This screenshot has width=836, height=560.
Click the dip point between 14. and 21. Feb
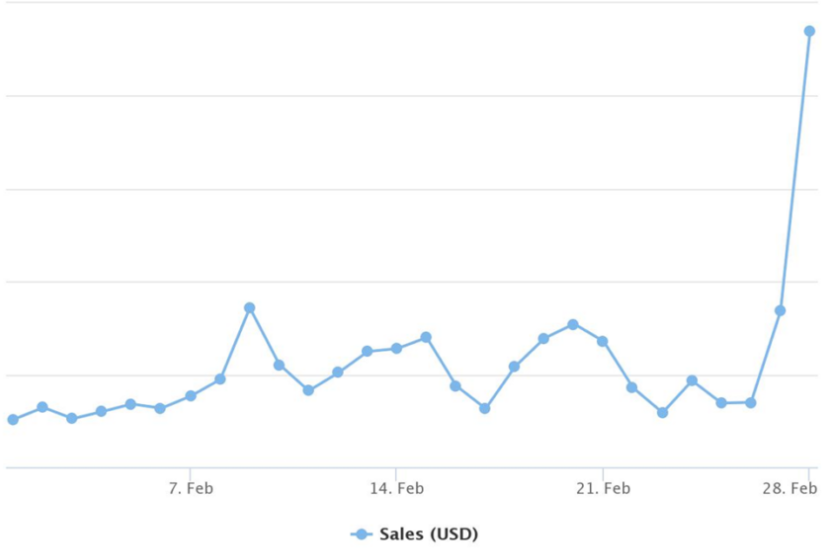pyautogui.click(x=485, y=408)
